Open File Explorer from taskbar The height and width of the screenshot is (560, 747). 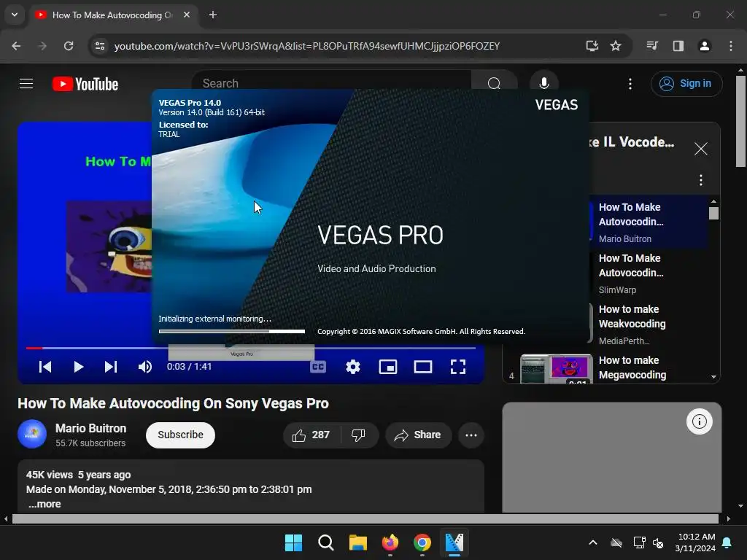(x=358, y=542)
